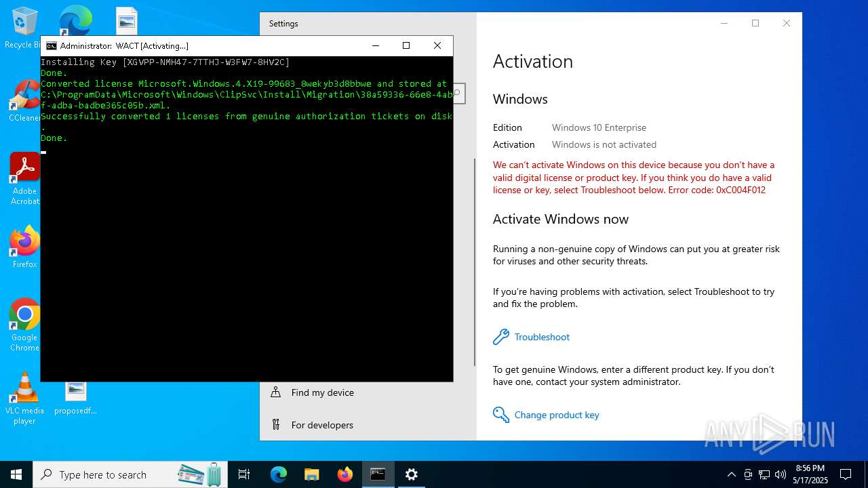Click the Settings window title text
The height and width of the screenshot is (488, 868).
pos(283,23)
